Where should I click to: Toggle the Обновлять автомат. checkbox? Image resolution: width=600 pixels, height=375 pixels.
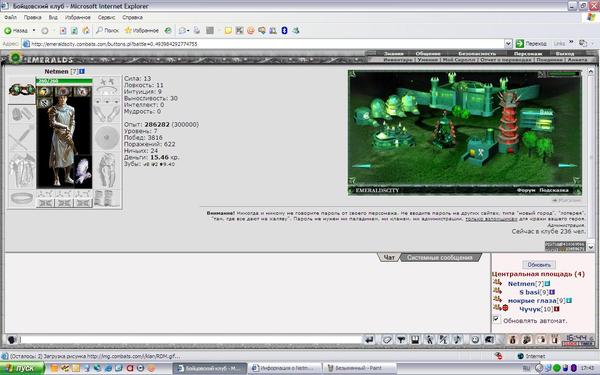[496, 319]
